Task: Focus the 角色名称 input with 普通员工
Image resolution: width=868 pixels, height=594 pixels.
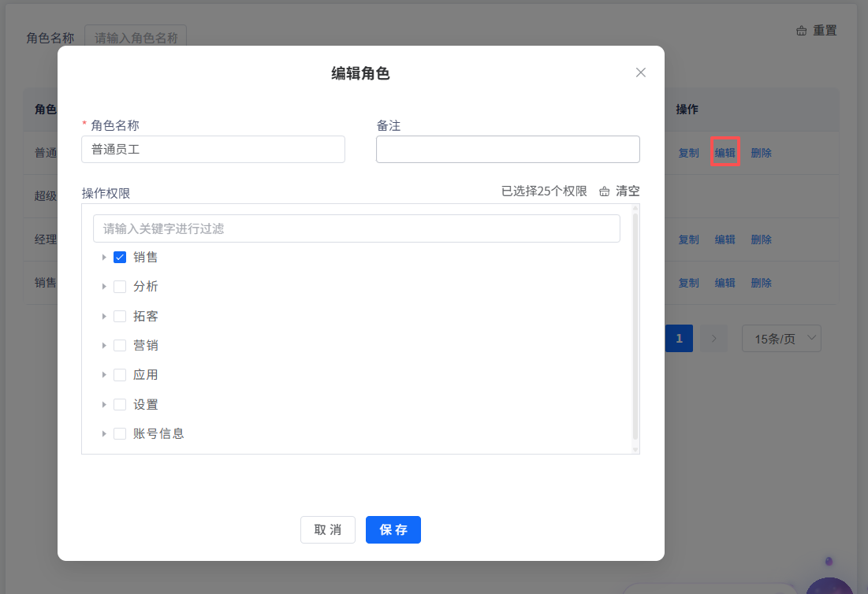Action: [x=213, y=149]
